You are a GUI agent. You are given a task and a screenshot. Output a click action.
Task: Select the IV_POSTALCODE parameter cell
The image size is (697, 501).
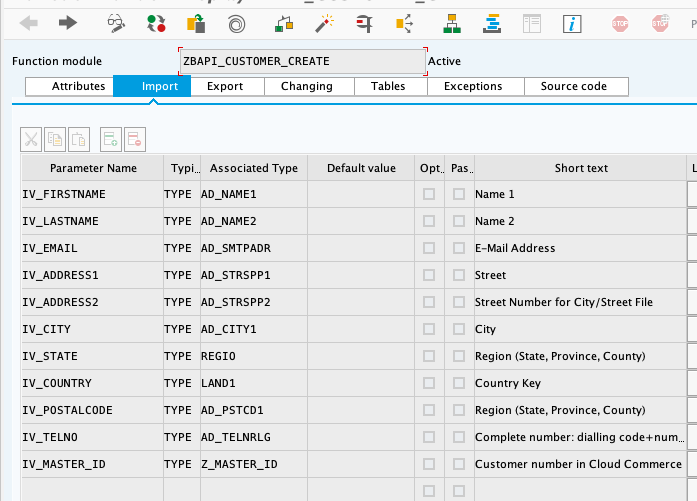coord(92,410)
